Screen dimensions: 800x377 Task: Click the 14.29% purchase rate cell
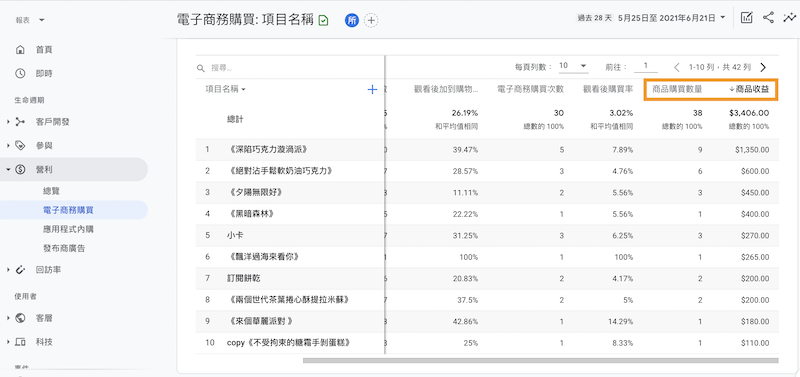click(x=620, y=321)
